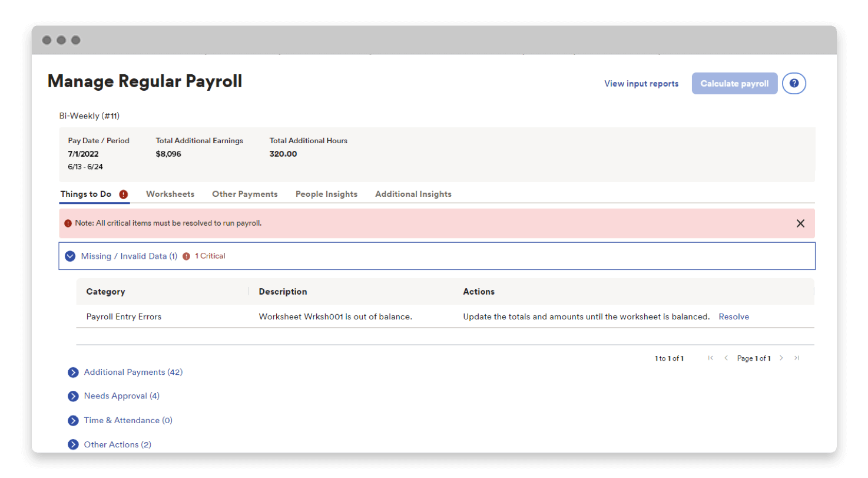
Task: Click the Actions column header
Action: click(479, 292)
